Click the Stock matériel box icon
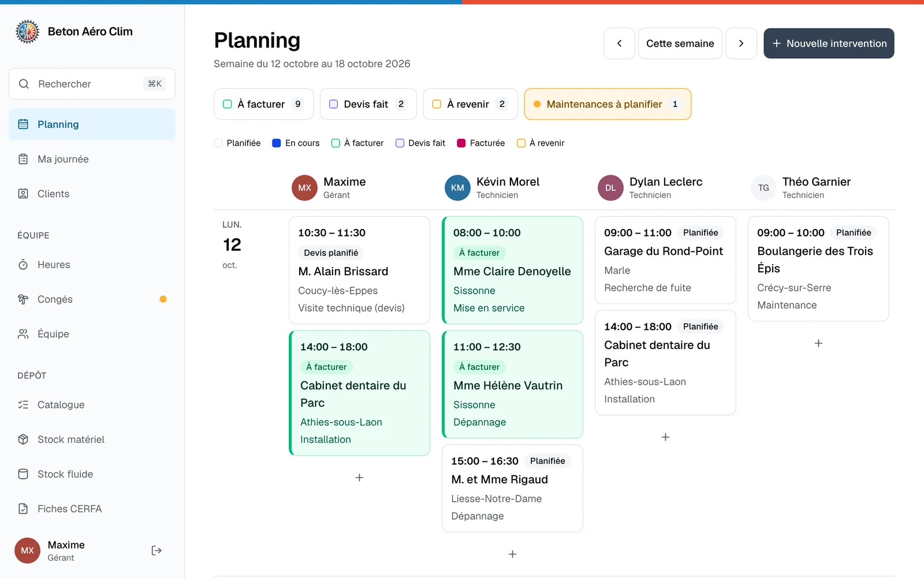The width and height of the screenshot is (924, 578). tap(23, 439)
